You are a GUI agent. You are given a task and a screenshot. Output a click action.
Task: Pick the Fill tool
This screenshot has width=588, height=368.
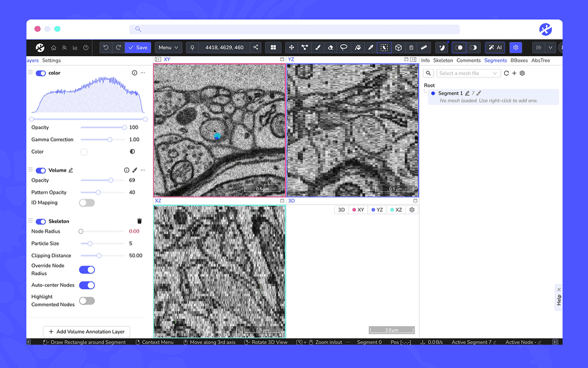pyautogui.click(x=357, y=48)
